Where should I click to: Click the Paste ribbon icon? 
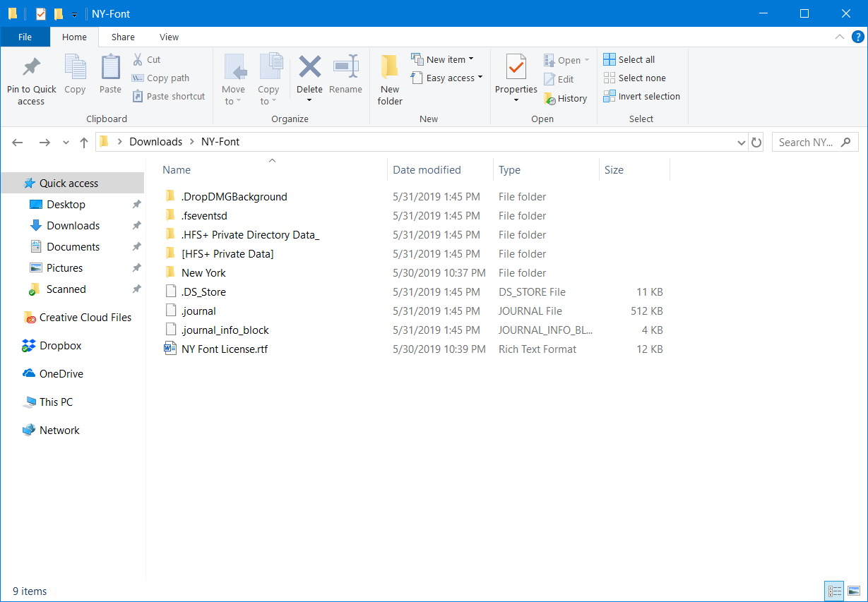[110, 67]
